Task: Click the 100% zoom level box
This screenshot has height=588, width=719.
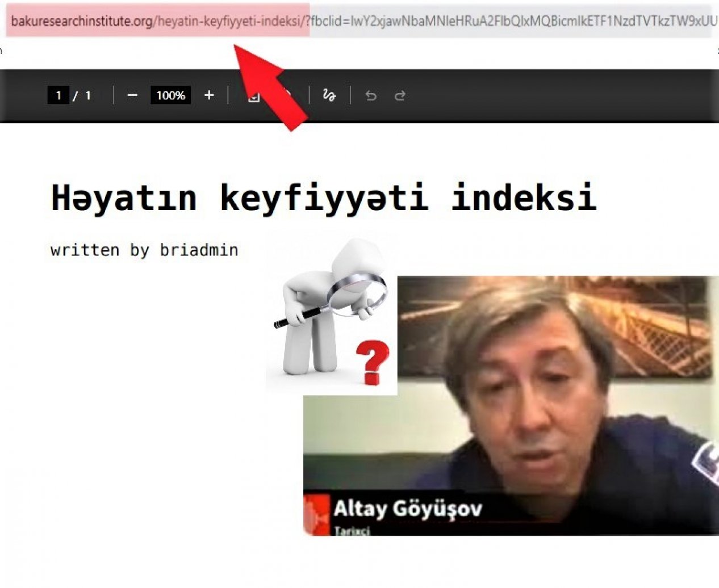Action: coord(170,95)
